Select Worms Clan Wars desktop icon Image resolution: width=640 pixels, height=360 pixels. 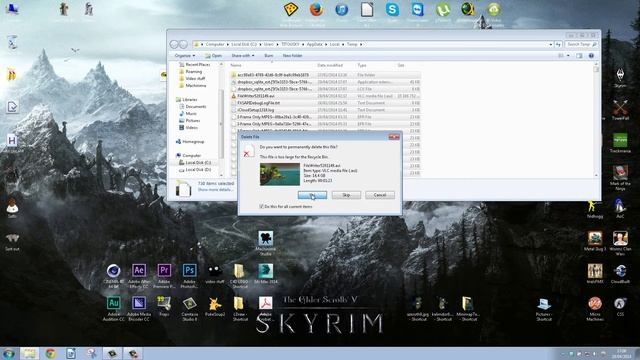[620, 238]
